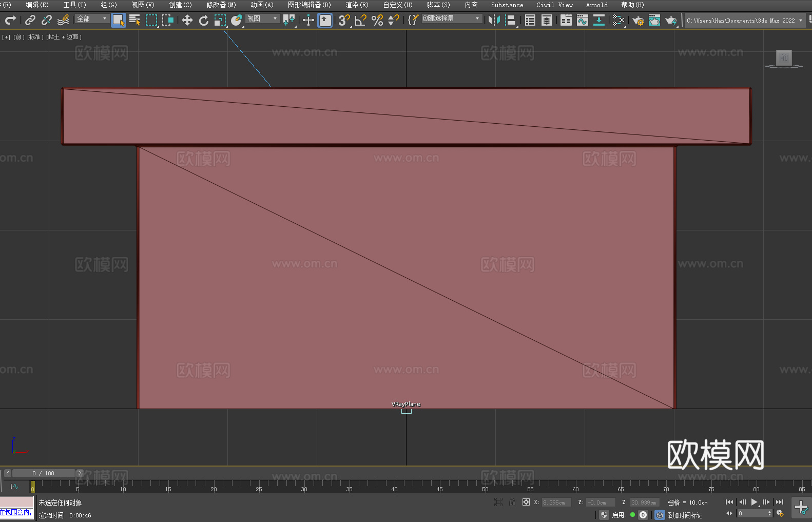812x522 pixels.
Task: Click the Redo arrow icon
Action: (10, 20)
